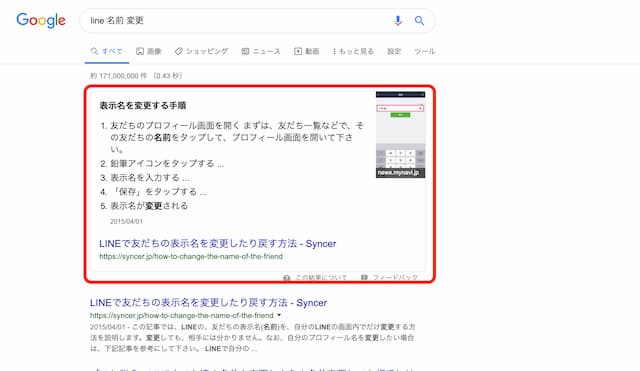Expand dropdown arrow beside first result URL

pyautogui.click(x=279, y=315)
